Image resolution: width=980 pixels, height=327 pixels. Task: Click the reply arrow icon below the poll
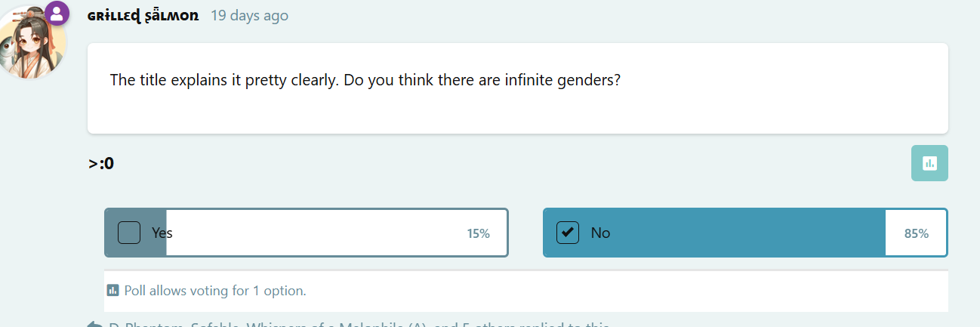(94, 325)
